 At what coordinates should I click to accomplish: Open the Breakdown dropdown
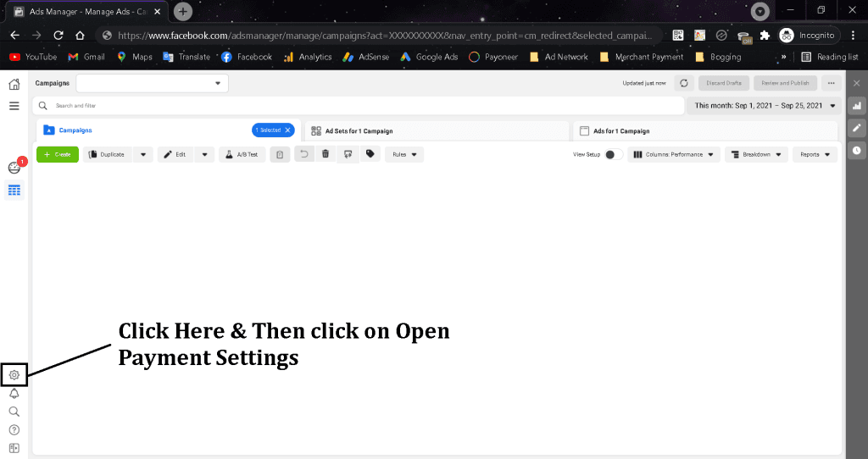757,154
